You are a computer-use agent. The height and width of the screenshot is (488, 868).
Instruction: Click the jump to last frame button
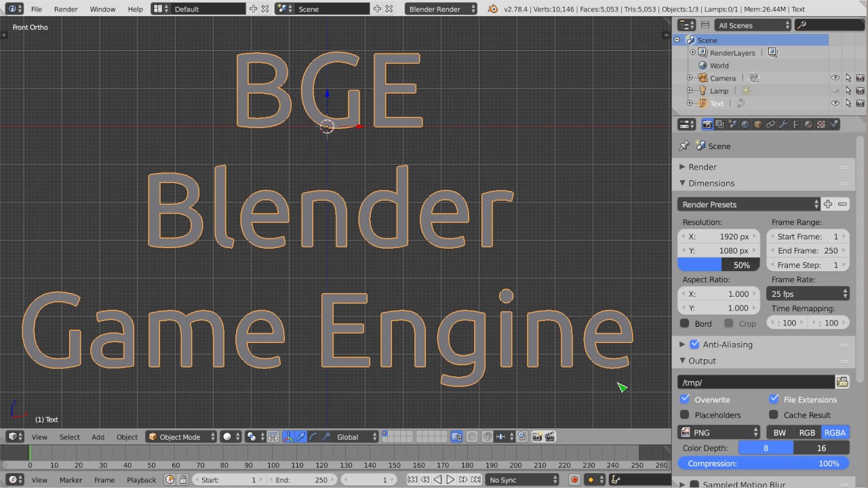[x=476, y=480]
